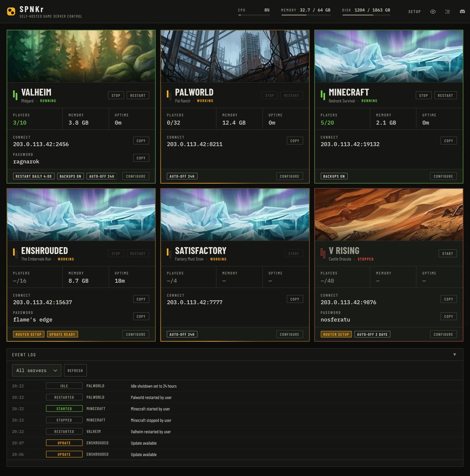The height and width of the screenshot is (476, 470).
Task: Click the Palworld status indicator icon
Action: click(169, 95)
